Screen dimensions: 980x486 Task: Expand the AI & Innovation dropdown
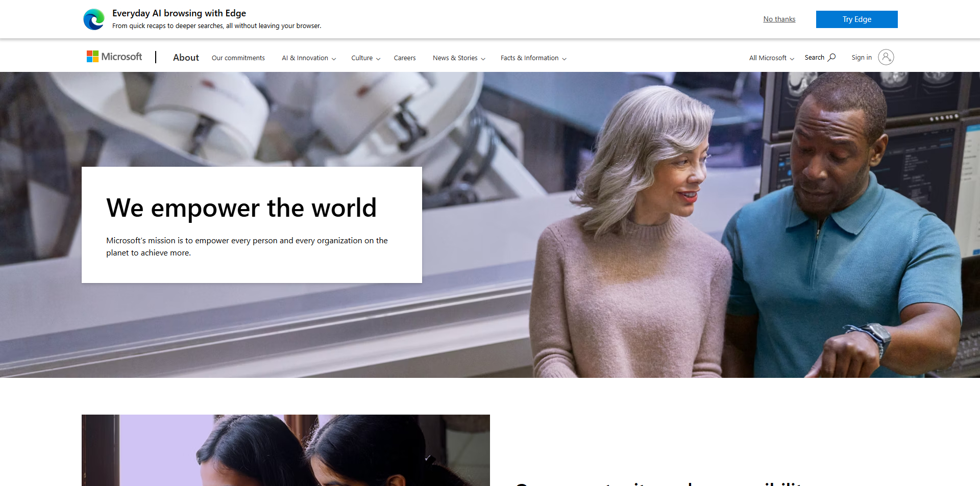pyautogui.click(x=308, y=58)
